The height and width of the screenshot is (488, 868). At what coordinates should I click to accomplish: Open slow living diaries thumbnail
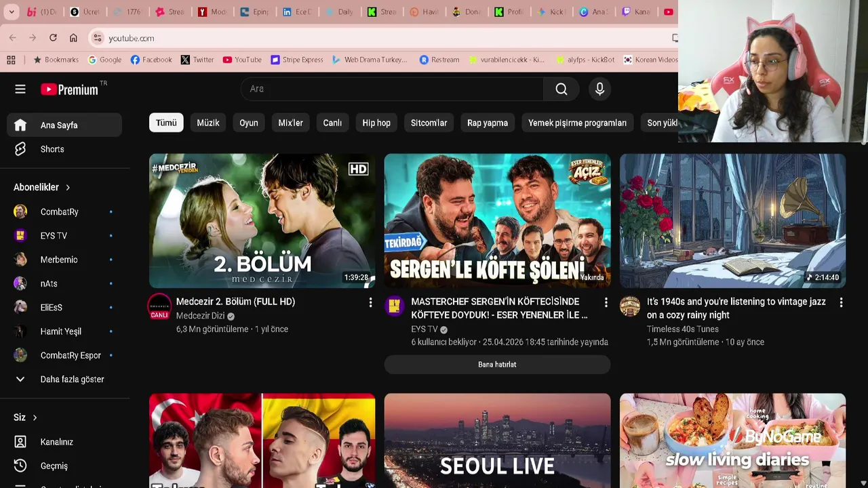point(732,441)
